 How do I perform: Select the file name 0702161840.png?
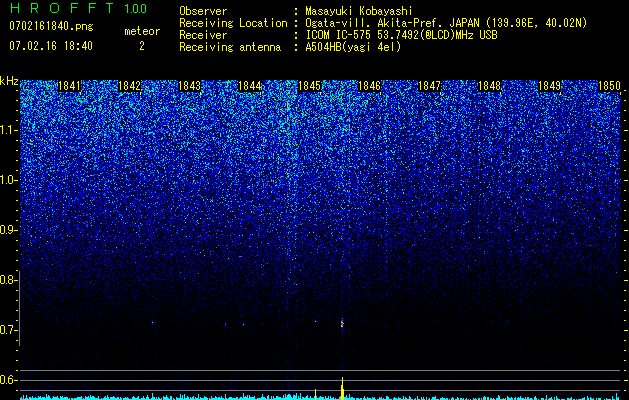[x=51, y=26]
